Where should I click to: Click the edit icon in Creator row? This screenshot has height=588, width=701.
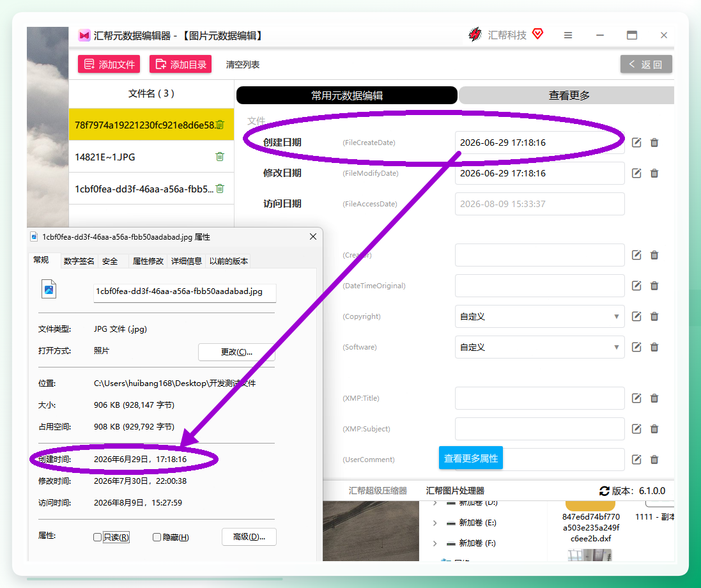636,255
